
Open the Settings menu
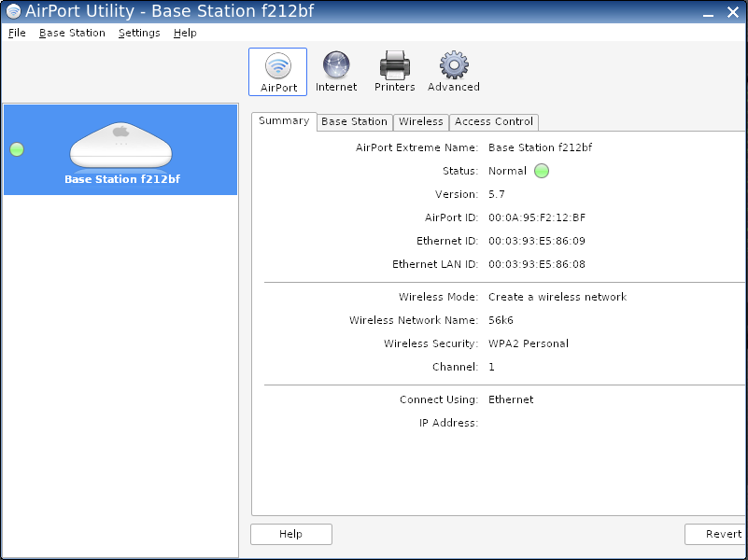click(139, 33)
